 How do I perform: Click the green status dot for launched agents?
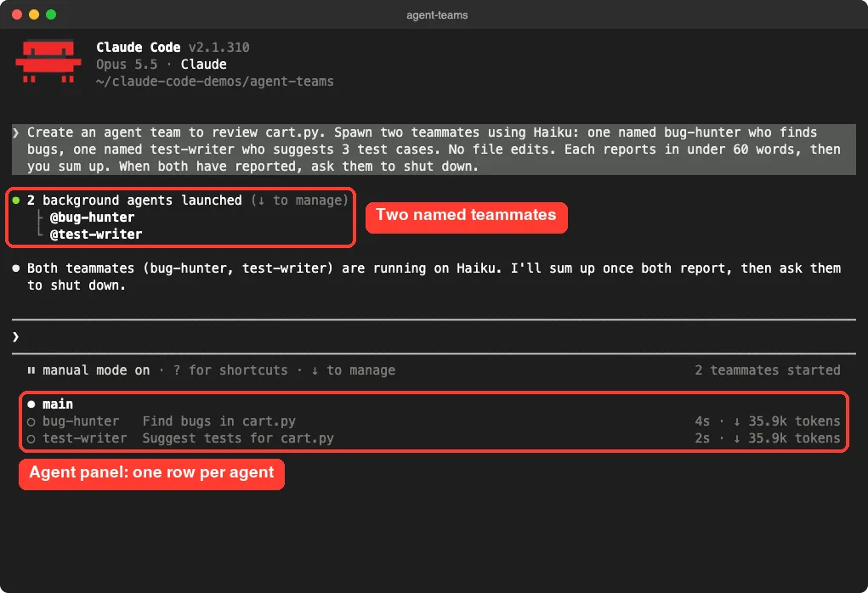coord(16,200)
